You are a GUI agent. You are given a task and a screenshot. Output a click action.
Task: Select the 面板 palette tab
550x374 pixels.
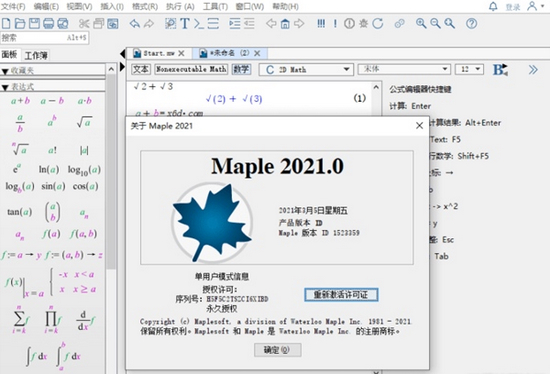click(9, 54)
